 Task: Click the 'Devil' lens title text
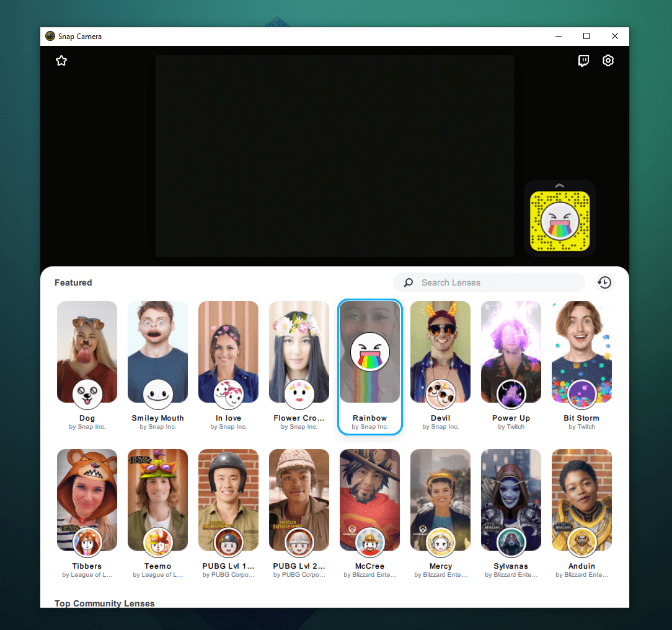point(441,418)
